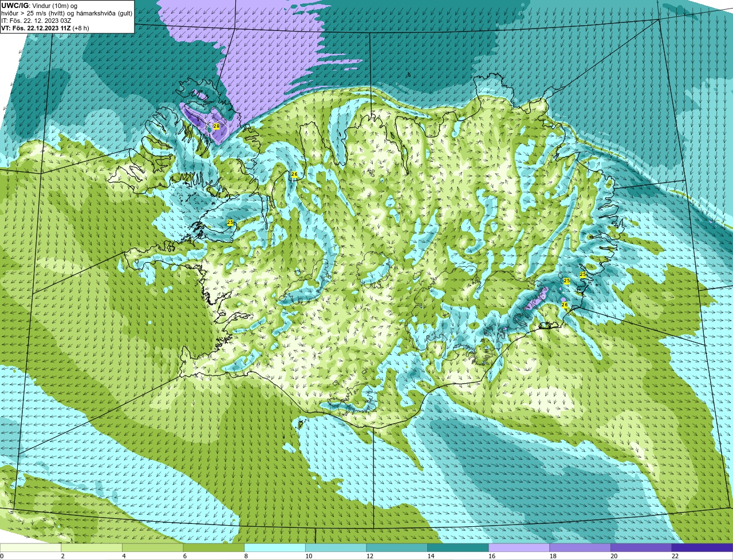Click the legend scale number "16"
The image size is (733, 560).
[x=492, y=556]
